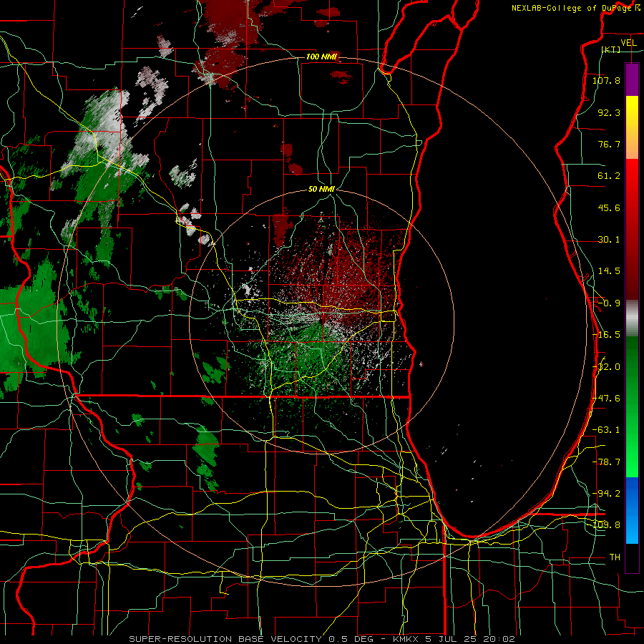Click the 50 NMI range ring label
The height and width of the screenshot is (644, 644).
pos(321,189)
